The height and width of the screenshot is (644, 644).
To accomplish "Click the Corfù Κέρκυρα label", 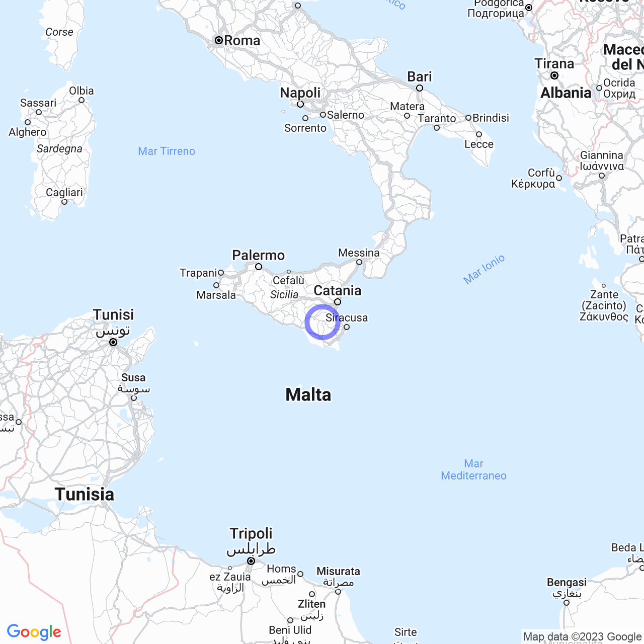I will click(x=533, y=179).
